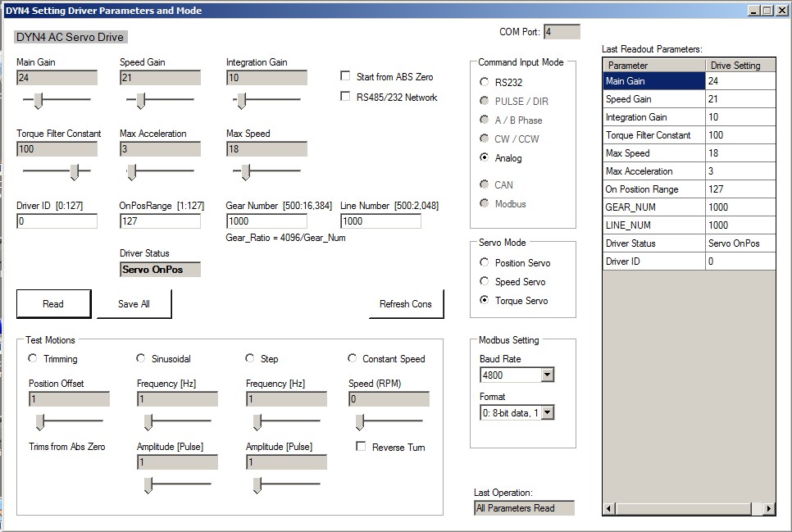Expand the Modbus Format dropdown
Viewport: 792px width, 532px height.
point(547,413)
